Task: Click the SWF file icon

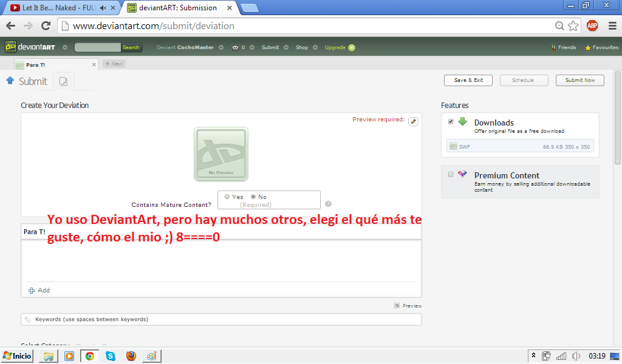Action: tap(453, 146)
